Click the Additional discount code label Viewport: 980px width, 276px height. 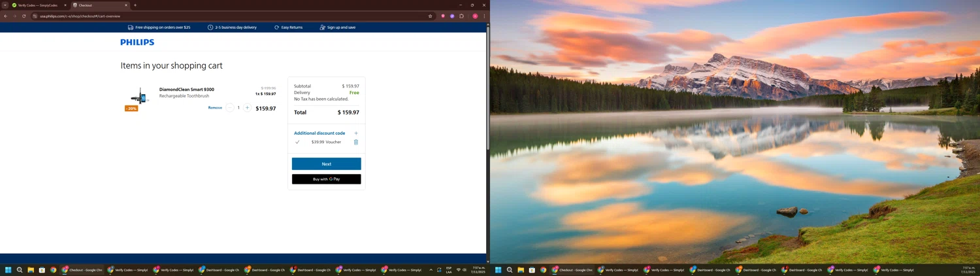[x=319, y=133]
